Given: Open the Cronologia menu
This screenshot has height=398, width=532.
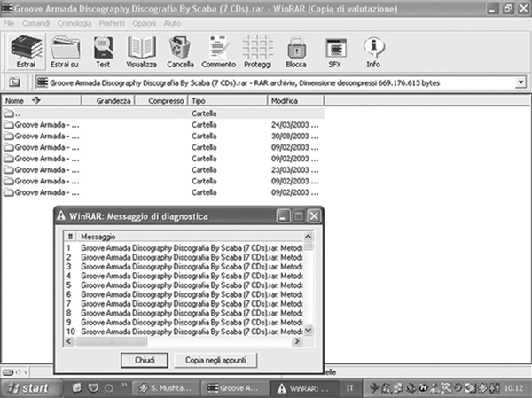Looking at the screenshot, I should (74, 23).
